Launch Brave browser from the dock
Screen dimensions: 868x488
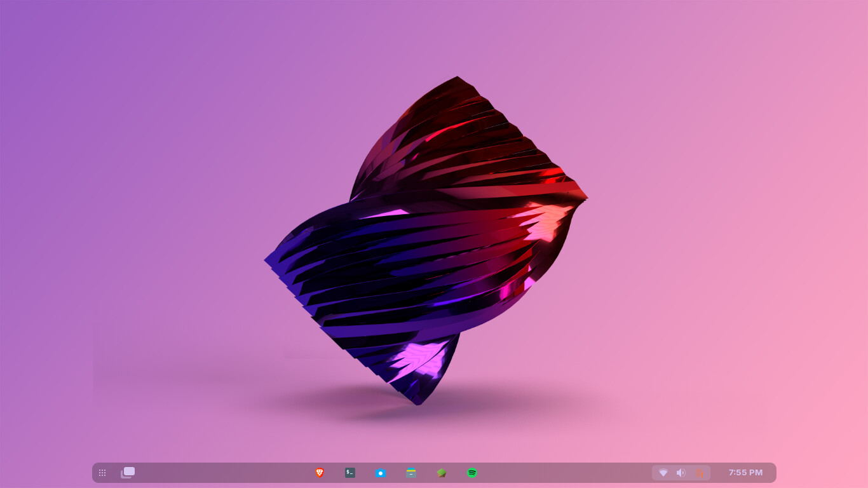pos(320,473)
